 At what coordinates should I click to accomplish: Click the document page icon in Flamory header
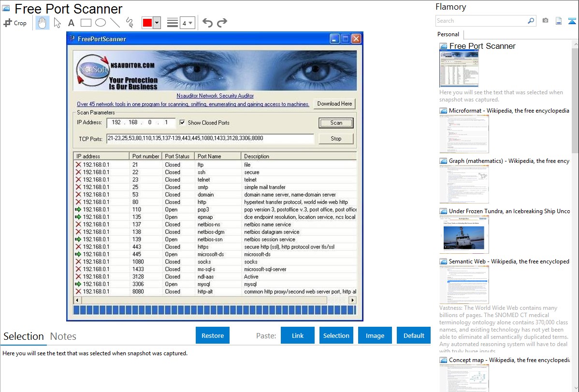click(x=559, y=21)
